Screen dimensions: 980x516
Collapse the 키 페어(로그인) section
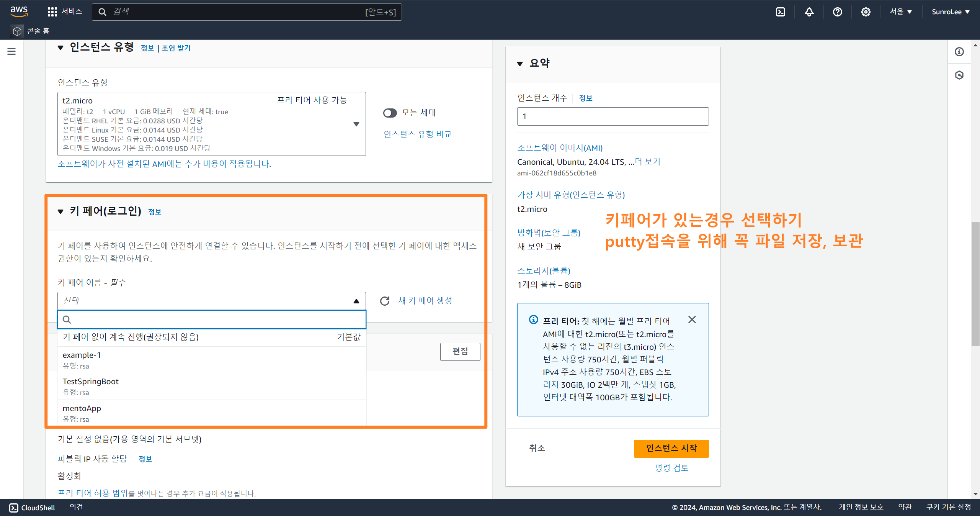pos(60,211)
